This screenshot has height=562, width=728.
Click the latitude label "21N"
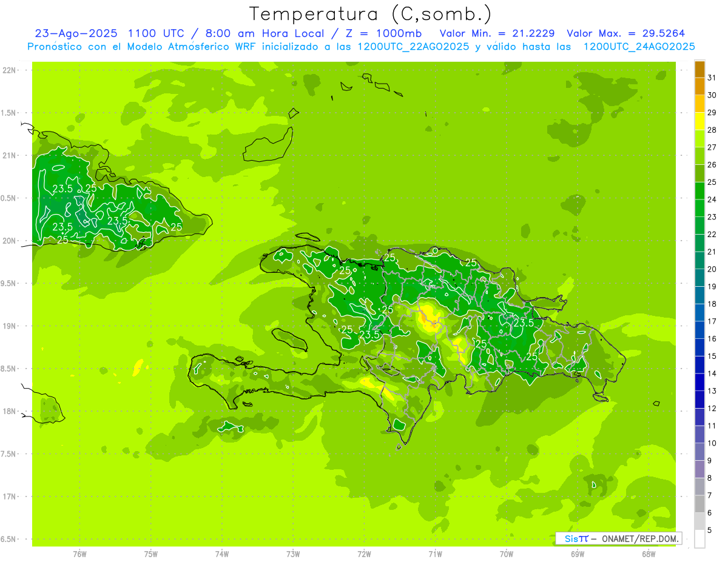9,156
